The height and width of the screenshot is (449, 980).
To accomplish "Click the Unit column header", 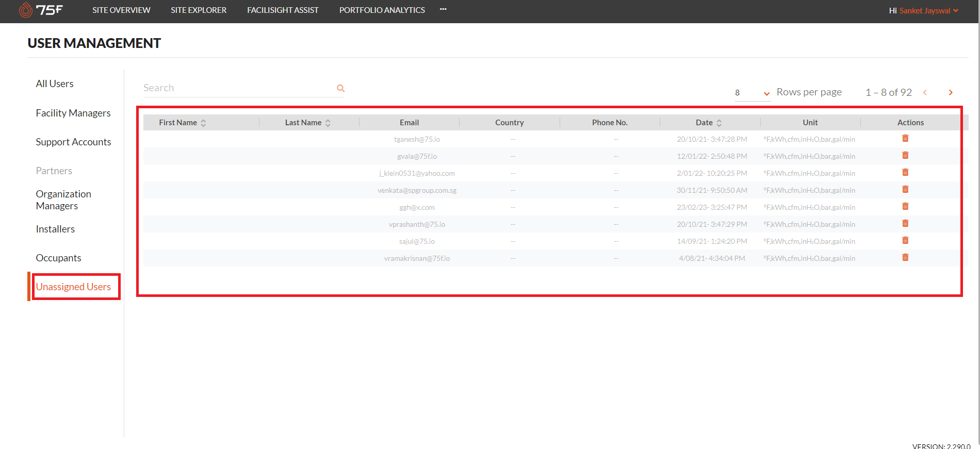I will 810,123.
